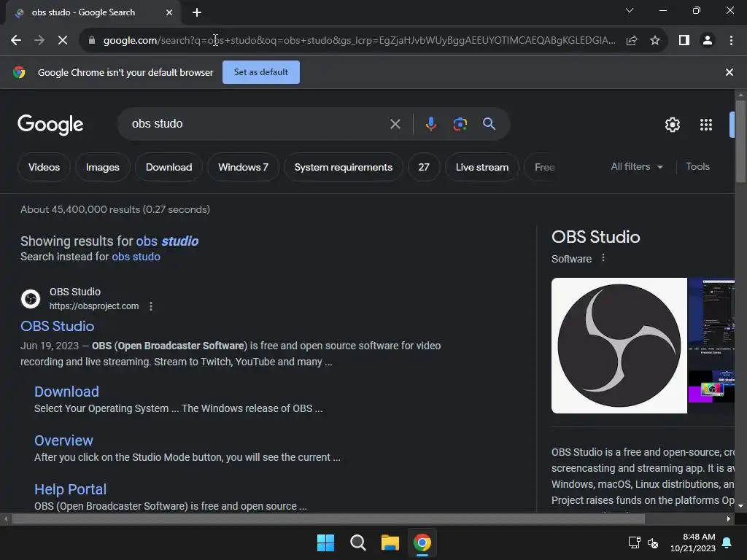The width and height of the screenshot is (747, 560).
Task: Click the OBS Studio knowledge panel title
Action: click(595, 237)
